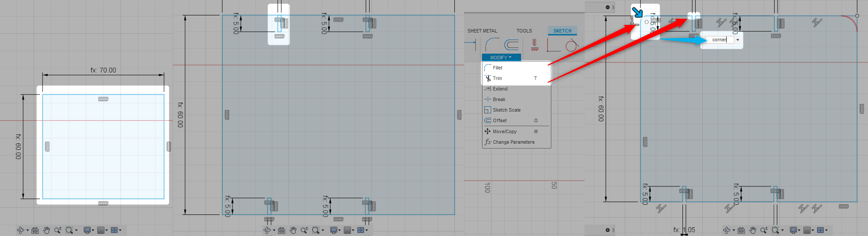Switch to the TOOLS tab
Screen dimensions: 868x236
524,31
